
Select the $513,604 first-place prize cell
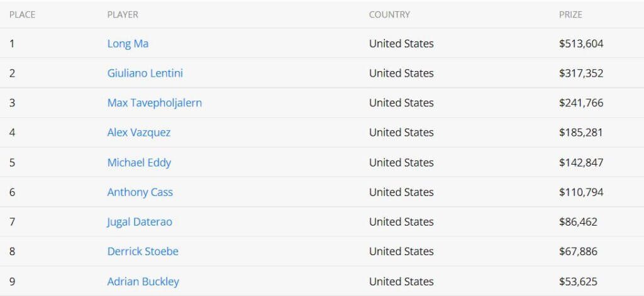click(x=581, y=43)
